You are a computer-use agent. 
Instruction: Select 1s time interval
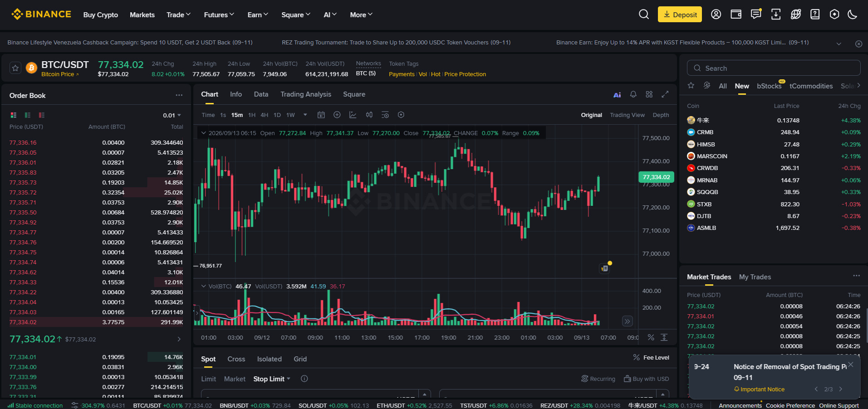point(223,115)
